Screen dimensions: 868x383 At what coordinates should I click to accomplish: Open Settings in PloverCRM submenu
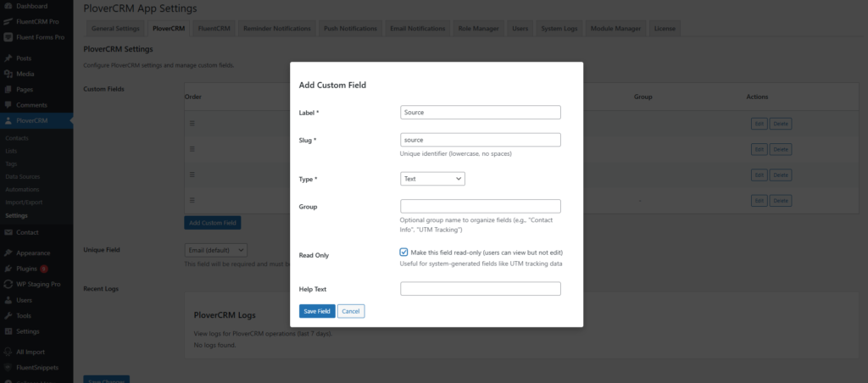[x=16, y=215]
